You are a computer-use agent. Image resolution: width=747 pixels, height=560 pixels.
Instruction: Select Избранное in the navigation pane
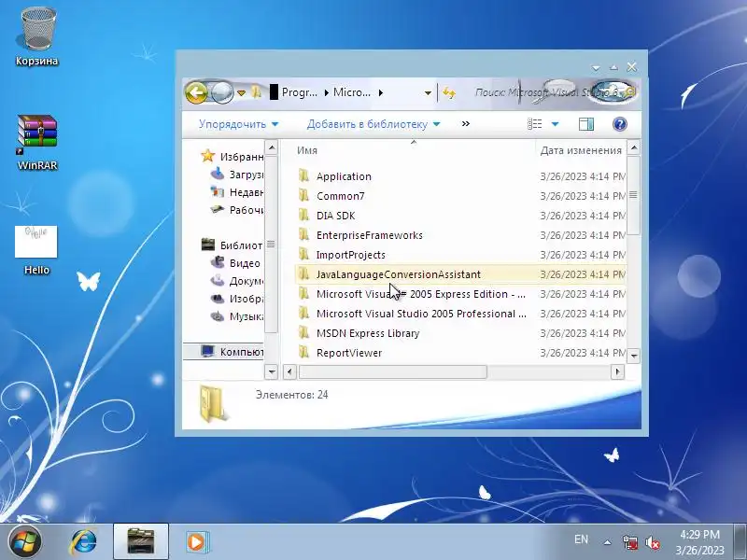[233, 156]
